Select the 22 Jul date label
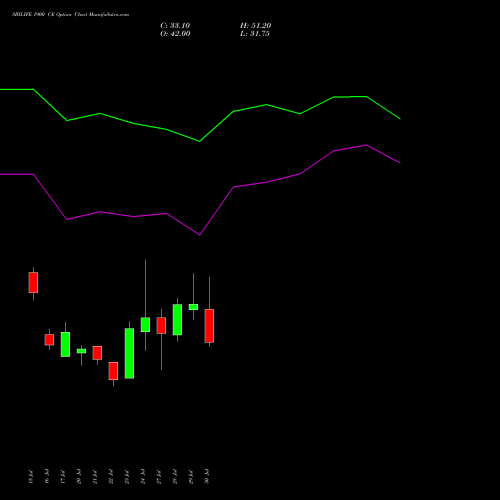This screenshot has height=500, width=500. (x=111, y=476)
